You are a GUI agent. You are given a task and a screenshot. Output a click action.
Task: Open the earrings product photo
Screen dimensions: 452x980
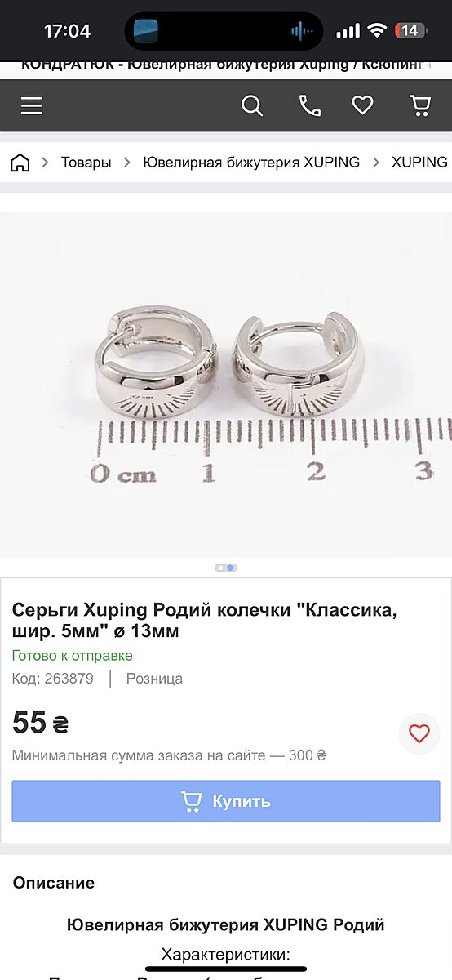click(226, 385)
